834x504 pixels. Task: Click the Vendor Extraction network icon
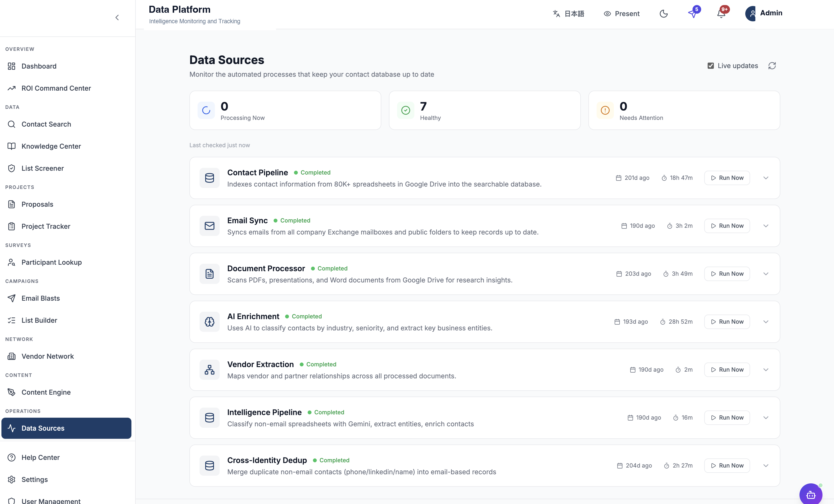click(210, 370)
